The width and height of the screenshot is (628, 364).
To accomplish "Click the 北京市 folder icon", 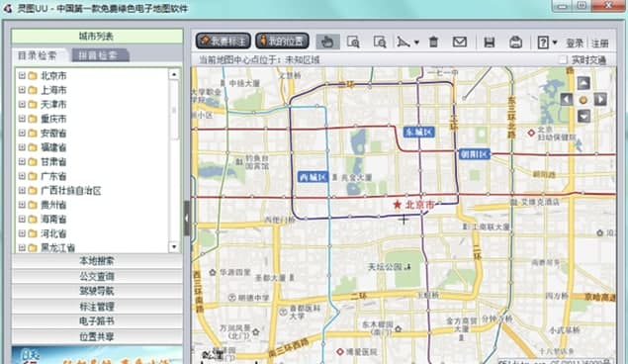I will pyautogui.click(x=33, y=75).
